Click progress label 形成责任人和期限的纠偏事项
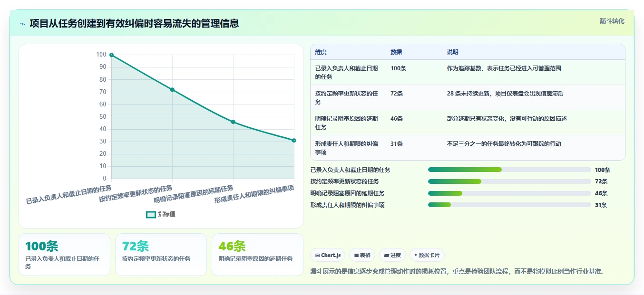This screenshot has width=644, height=295. (x=347, y=205)
